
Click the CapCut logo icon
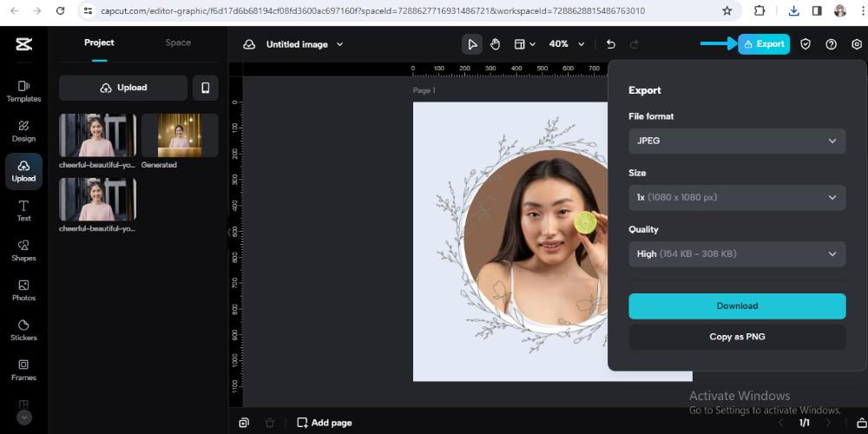coord(23,44)
